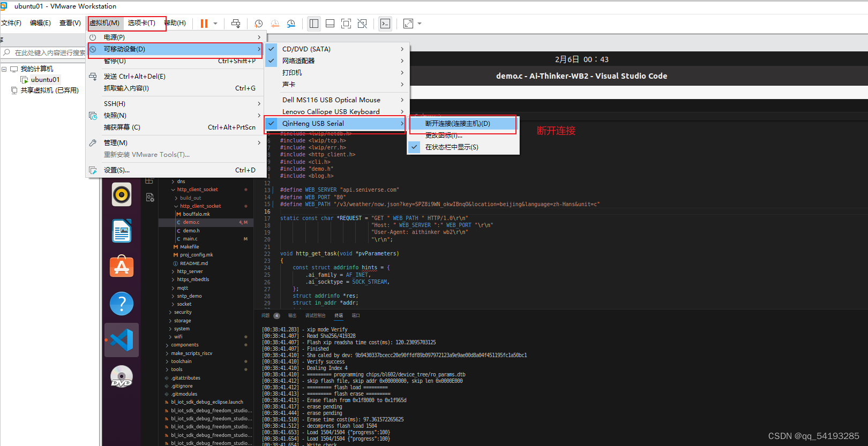Screen dimensions: 868x446
Task: Open 设置(S)... from the VM menu
Action: (x=176, y=170)
